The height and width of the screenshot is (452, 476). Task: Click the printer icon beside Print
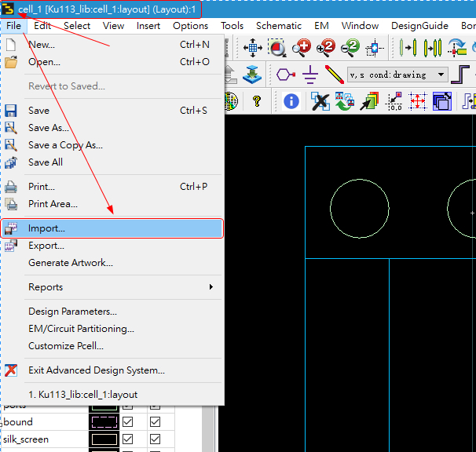tap(11, 187)
